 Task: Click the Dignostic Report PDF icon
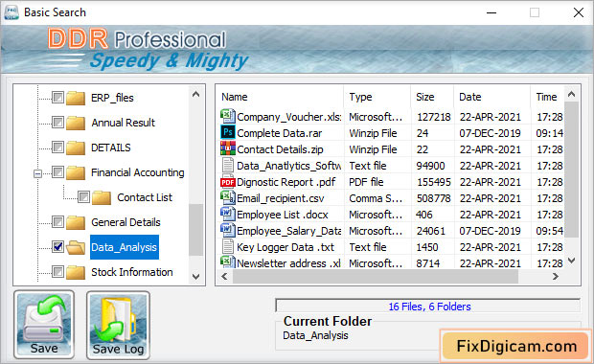[x=228, y=182]
